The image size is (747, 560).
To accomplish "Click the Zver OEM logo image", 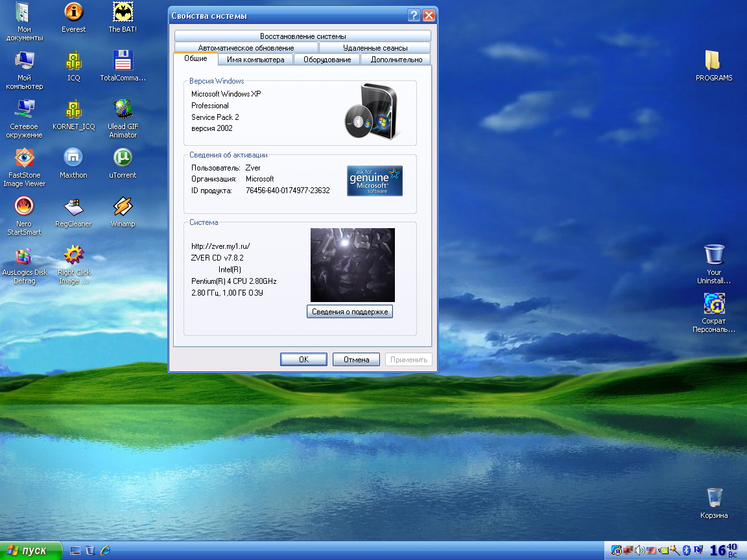I will 353,264.
